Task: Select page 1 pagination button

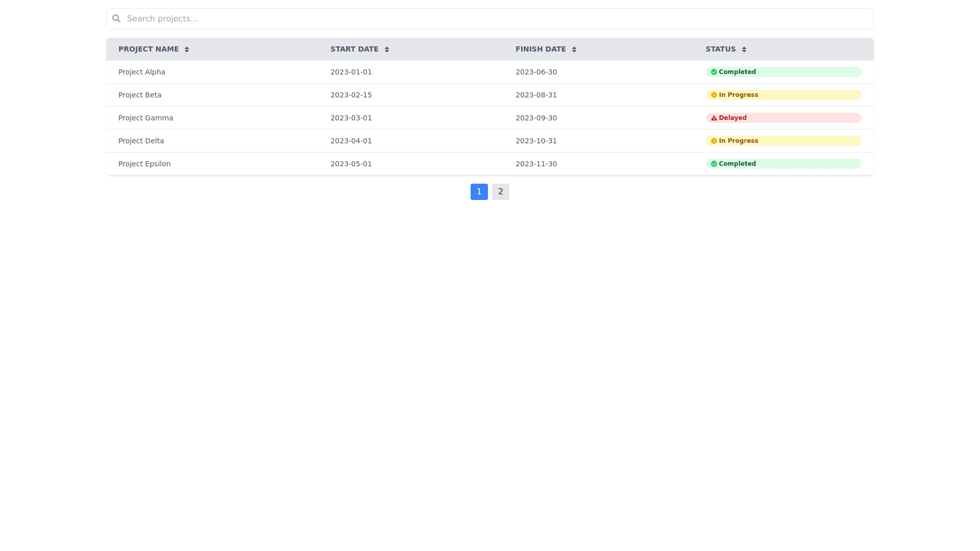Action: tap(479, 192)
